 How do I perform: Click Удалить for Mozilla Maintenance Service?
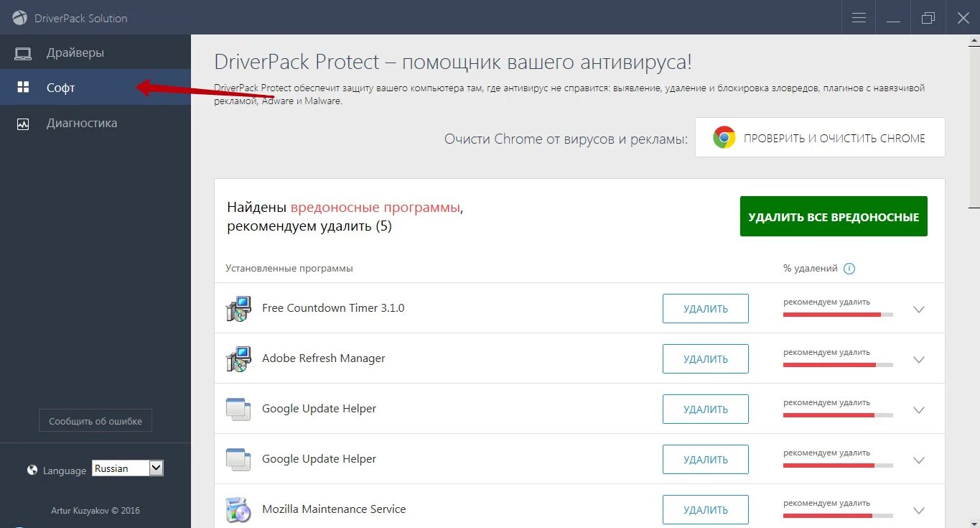[x=706, y=509]
